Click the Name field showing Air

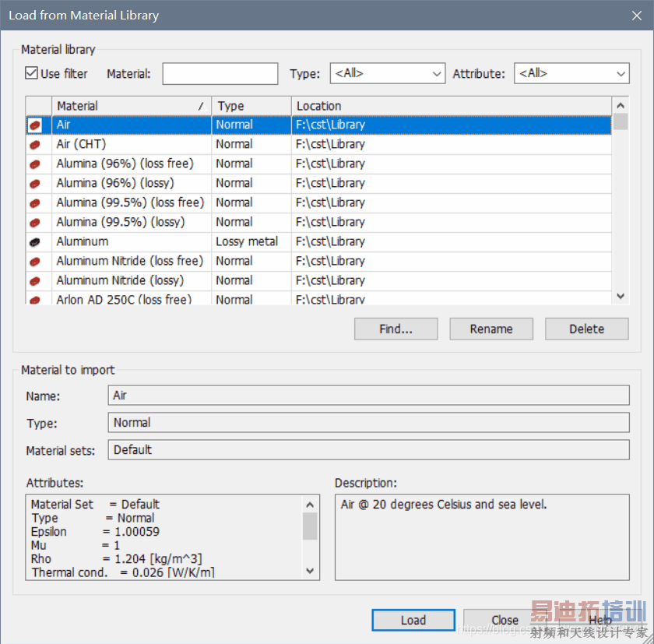(x=369, y=395)
